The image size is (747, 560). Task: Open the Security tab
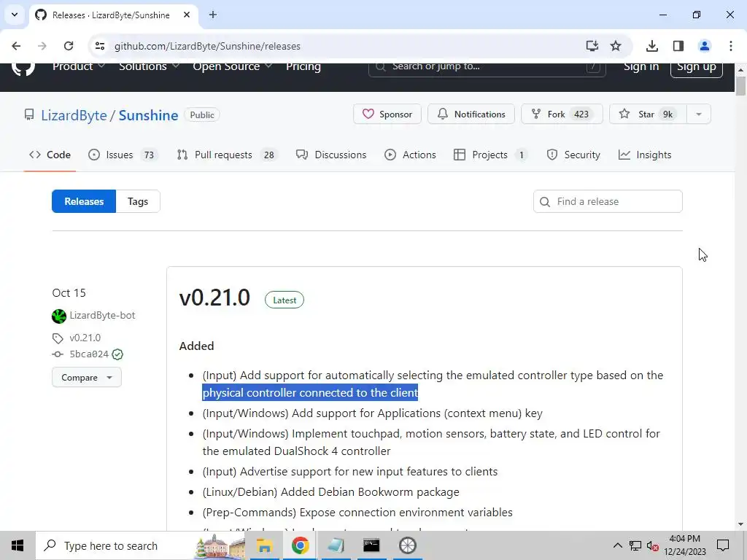point(573,155)
